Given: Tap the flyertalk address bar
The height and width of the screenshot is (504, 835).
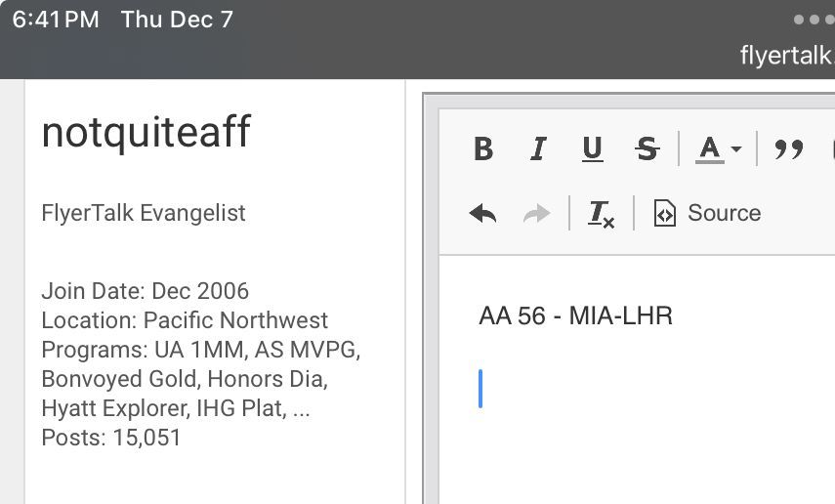Looking at the screenshot, I should (787, 55).
